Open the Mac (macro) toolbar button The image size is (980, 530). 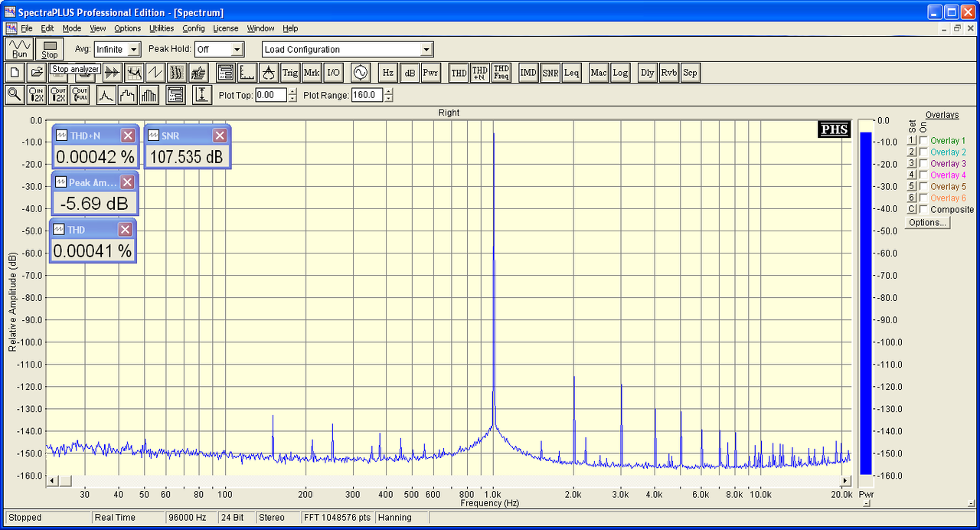[599, 73]
